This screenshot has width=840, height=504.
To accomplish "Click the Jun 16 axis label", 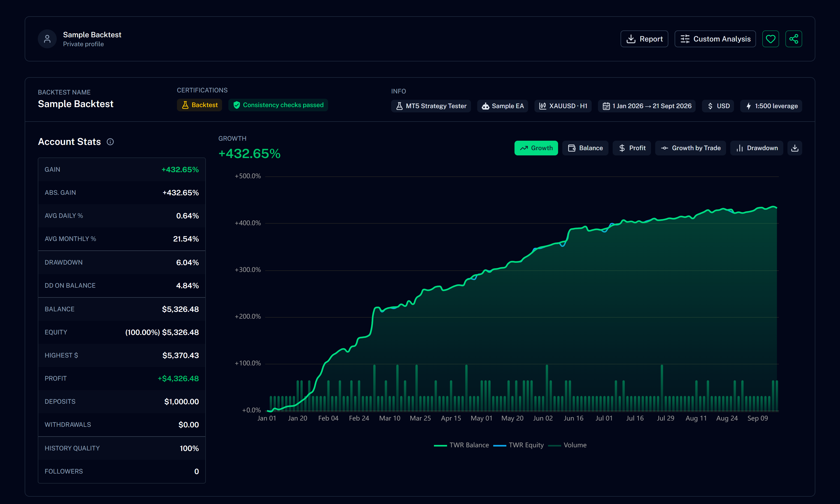I will click(x=574, y=418).
